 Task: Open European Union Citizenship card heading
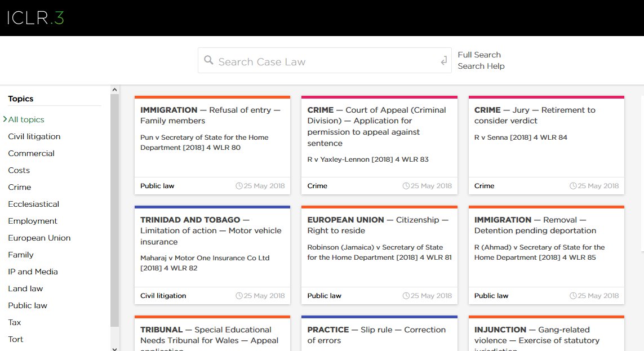(378, 225)
